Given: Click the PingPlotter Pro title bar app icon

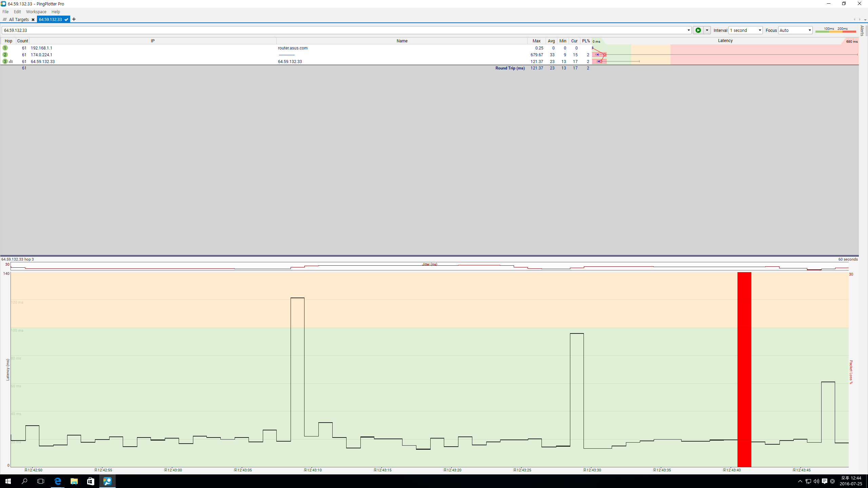Looking at the screenshot, I should [x=3, y=4].
